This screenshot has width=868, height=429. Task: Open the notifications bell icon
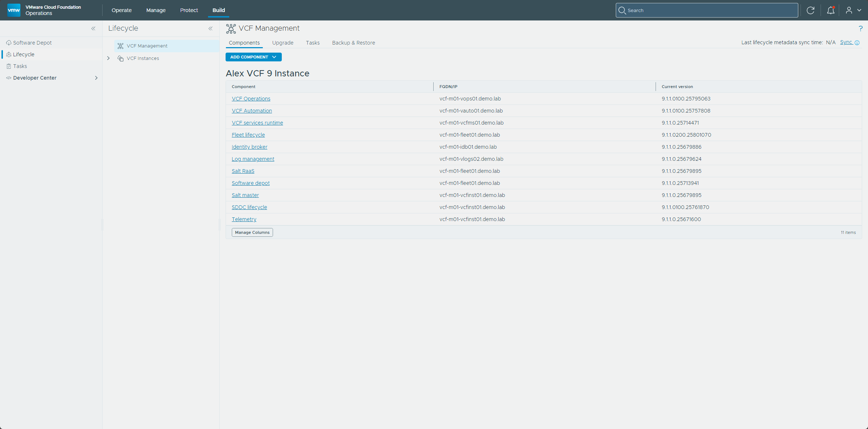point(830,10)
